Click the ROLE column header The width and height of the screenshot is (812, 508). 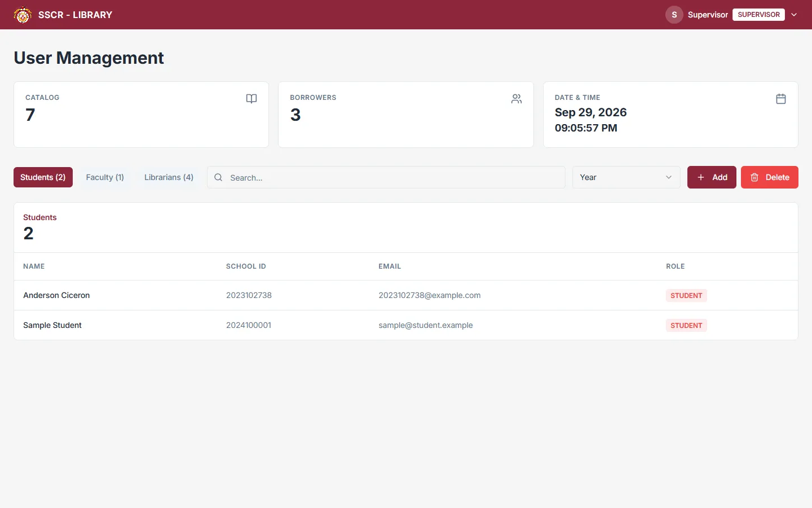(x=676, y=266)
